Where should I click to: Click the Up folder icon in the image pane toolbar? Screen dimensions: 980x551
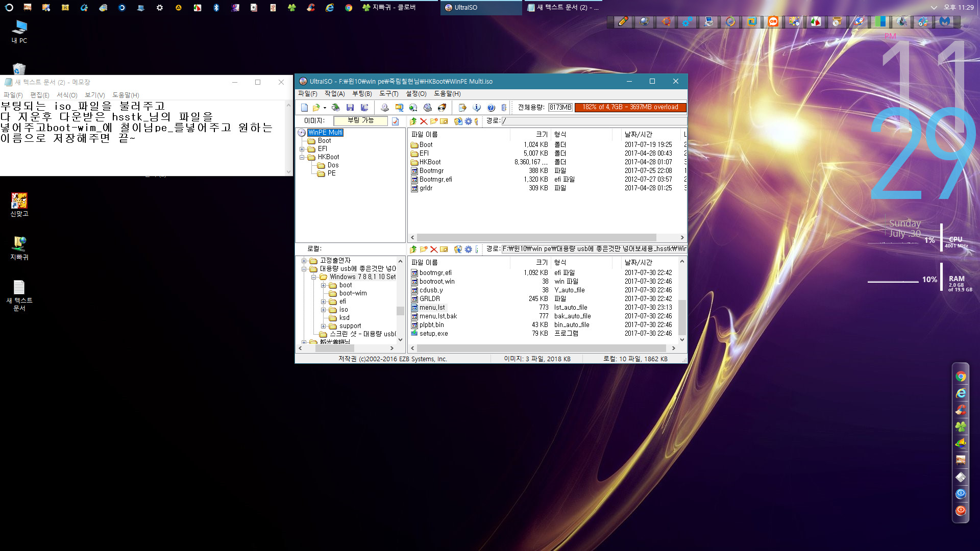click(413, 121)
